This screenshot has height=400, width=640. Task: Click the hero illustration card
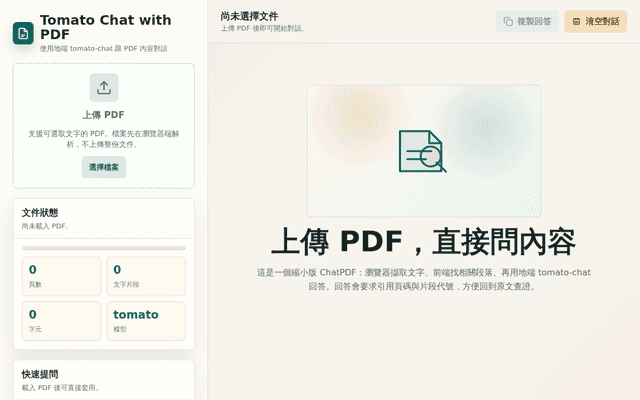coord(424,151)
